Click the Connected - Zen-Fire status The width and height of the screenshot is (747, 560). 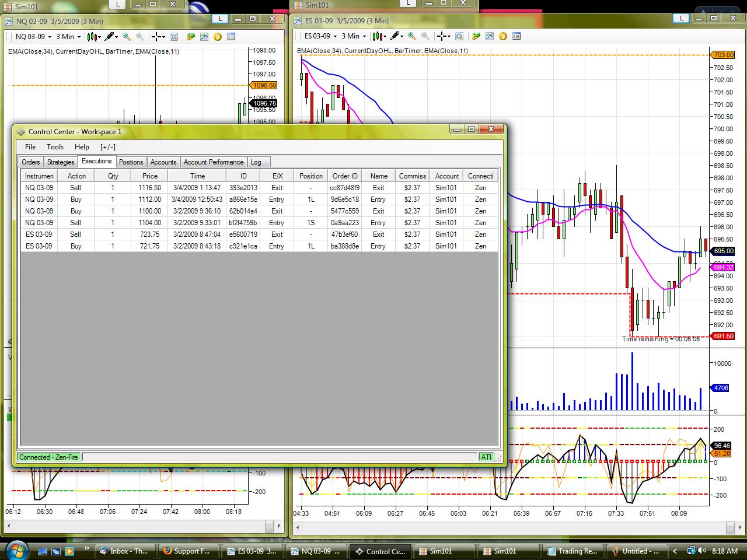[49, 457]
